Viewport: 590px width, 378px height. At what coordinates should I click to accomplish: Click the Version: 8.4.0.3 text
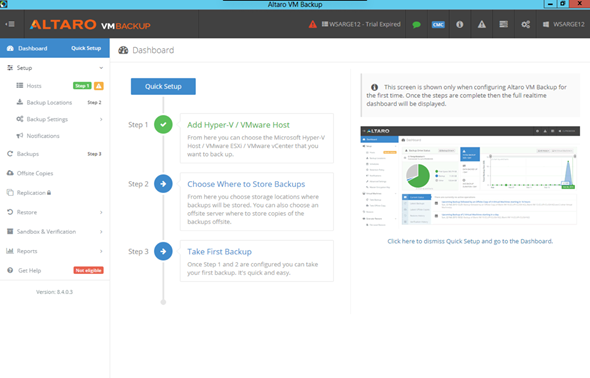click(x=55, y=292)
